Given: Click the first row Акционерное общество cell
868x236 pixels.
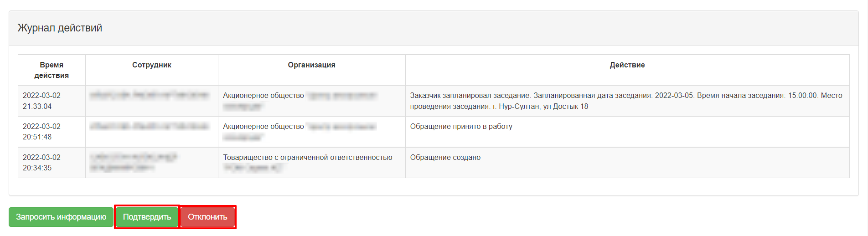Looking at the screenshot, I should coord(311,101).
